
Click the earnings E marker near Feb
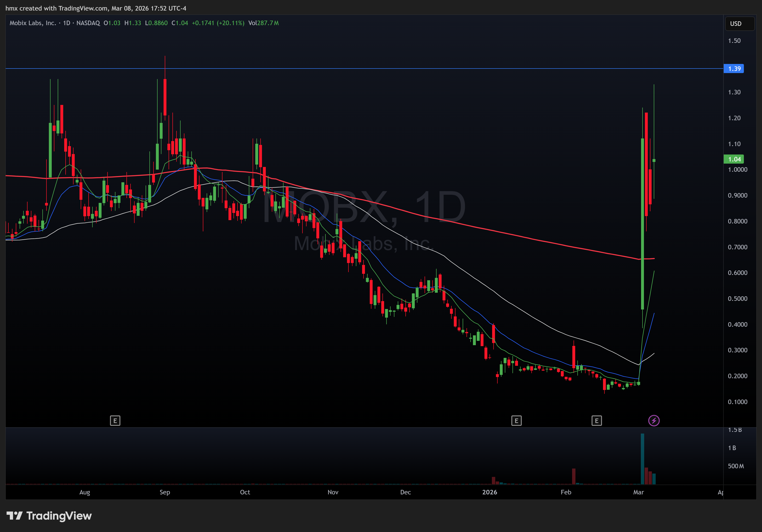tap(596, 420)
